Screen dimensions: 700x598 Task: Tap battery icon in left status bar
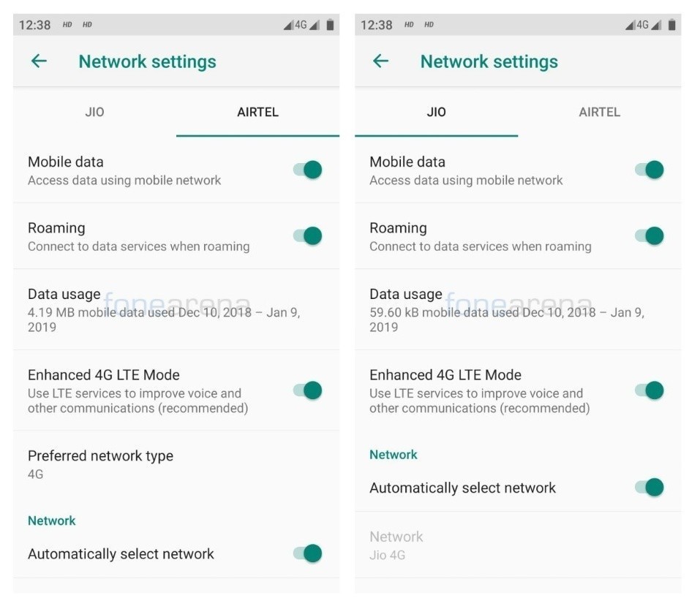click(330, 25)
